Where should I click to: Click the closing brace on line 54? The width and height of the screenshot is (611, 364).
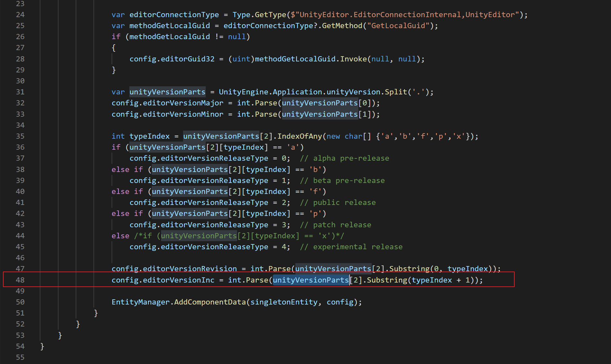[42, 346]
